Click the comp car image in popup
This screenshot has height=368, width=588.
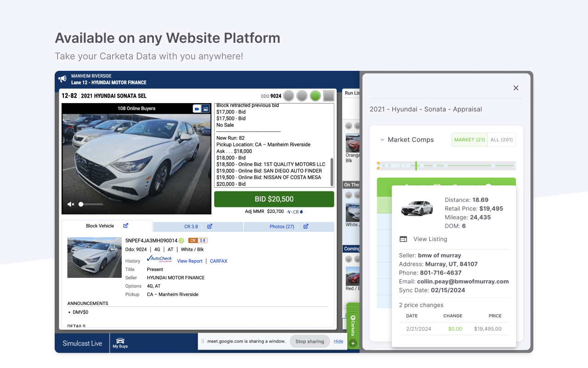click(x=417, y=208)
